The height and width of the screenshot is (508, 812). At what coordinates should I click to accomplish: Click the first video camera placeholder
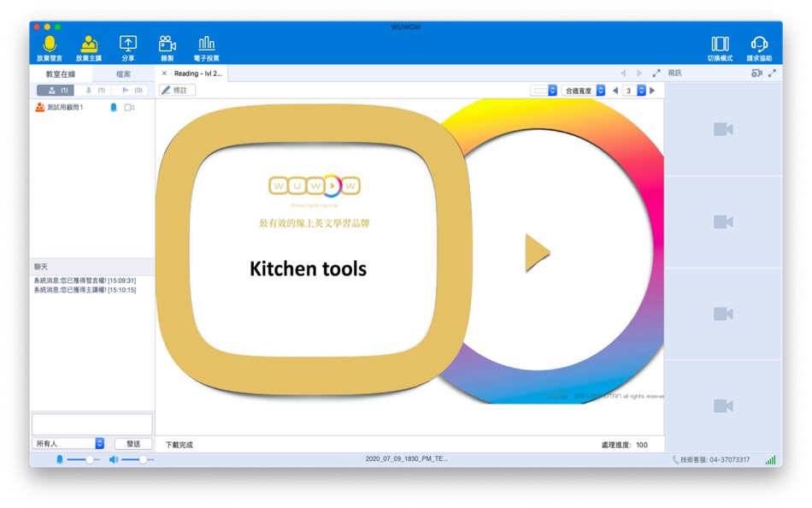tap(723, 129)
